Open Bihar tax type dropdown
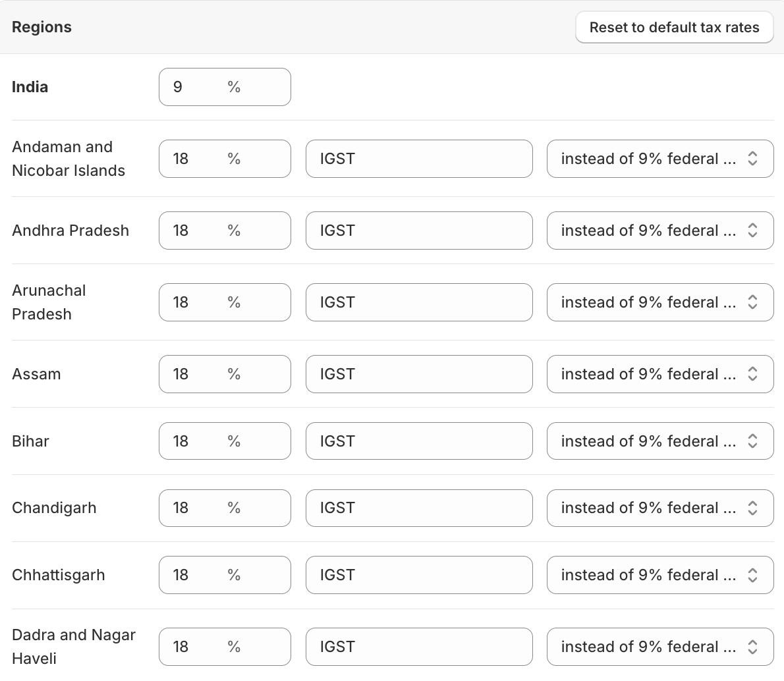 coord(660,441)
